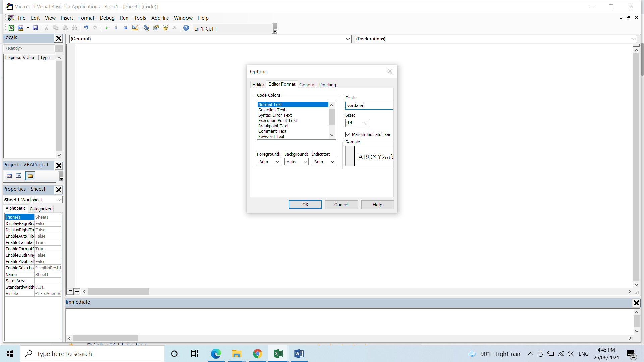Close the Properties - Sheet1 panel
Viewport: 644px width, 362px height.
coord(59,190)
